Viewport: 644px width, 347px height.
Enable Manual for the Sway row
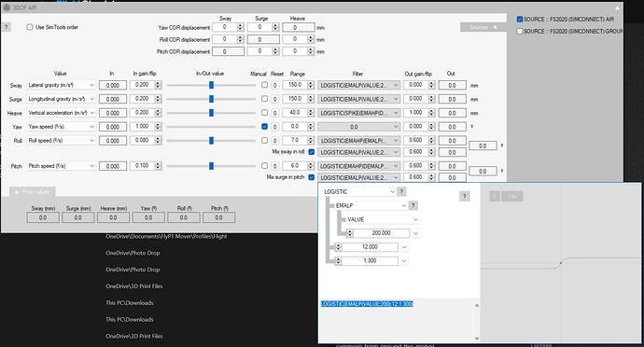click(264, 85)
